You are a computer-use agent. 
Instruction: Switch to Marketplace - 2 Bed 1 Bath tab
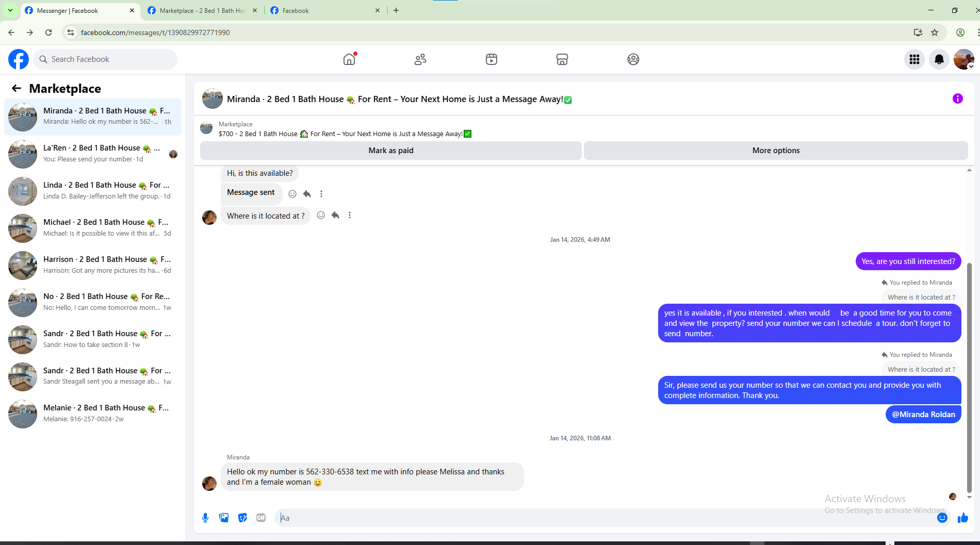coord(202,10)
